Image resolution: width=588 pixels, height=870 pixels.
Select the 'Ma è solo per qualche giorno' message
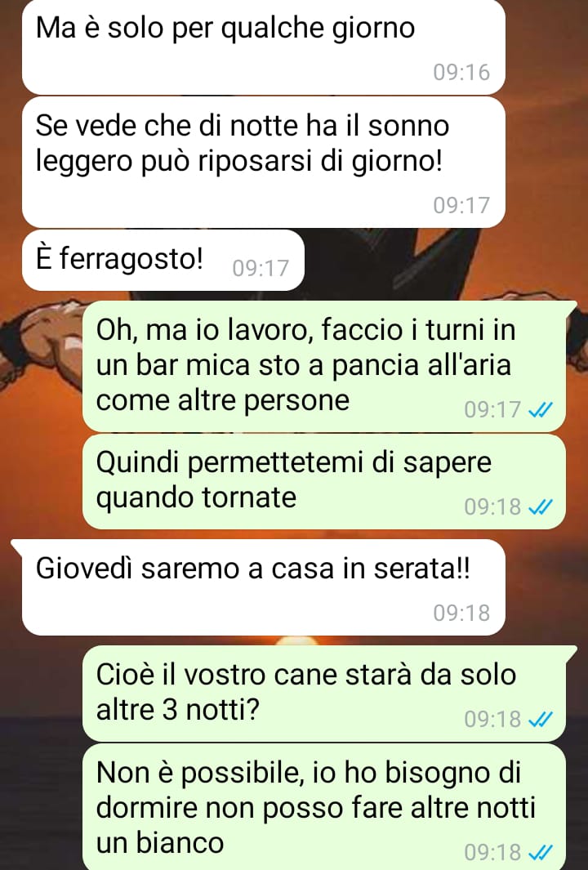264,47
